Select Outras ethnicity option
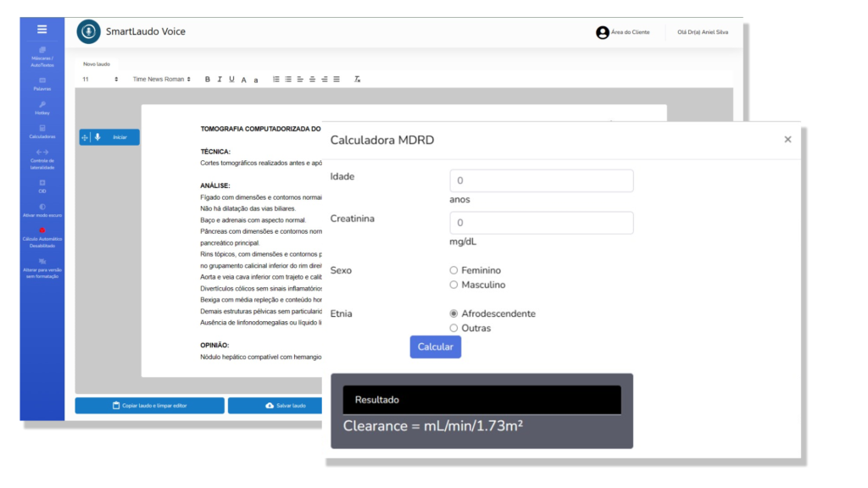868x488 pixels. (x=454, y=328)
